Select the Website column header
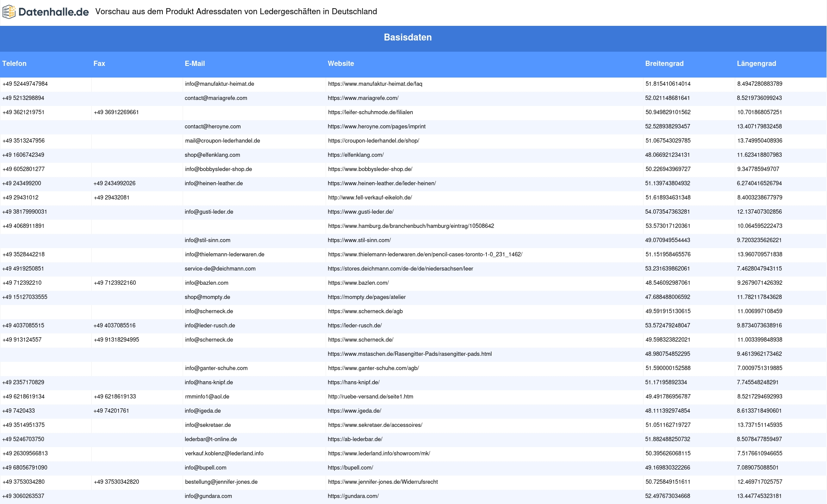 pyautogui.click(x=341, y=63)
